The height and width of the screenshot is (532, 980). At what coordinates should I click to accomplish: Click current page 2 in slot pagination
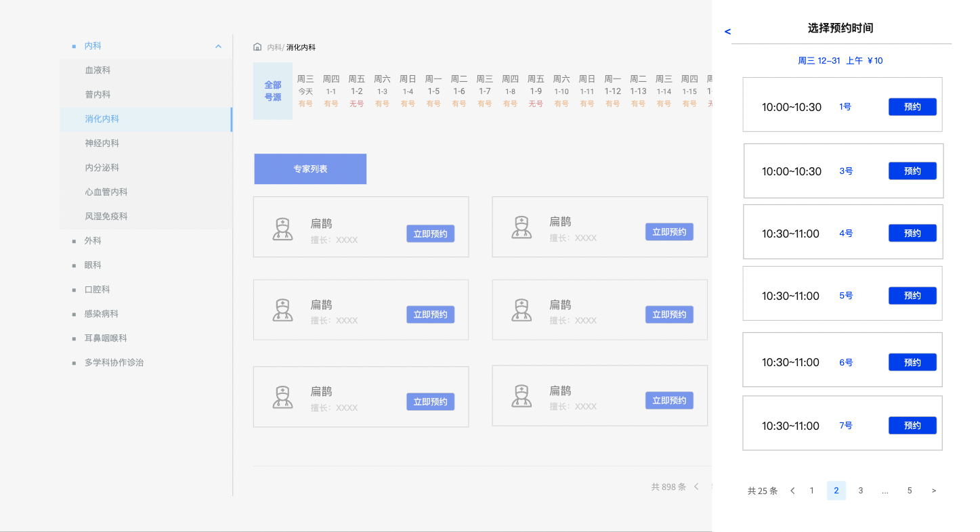(836, 491)
